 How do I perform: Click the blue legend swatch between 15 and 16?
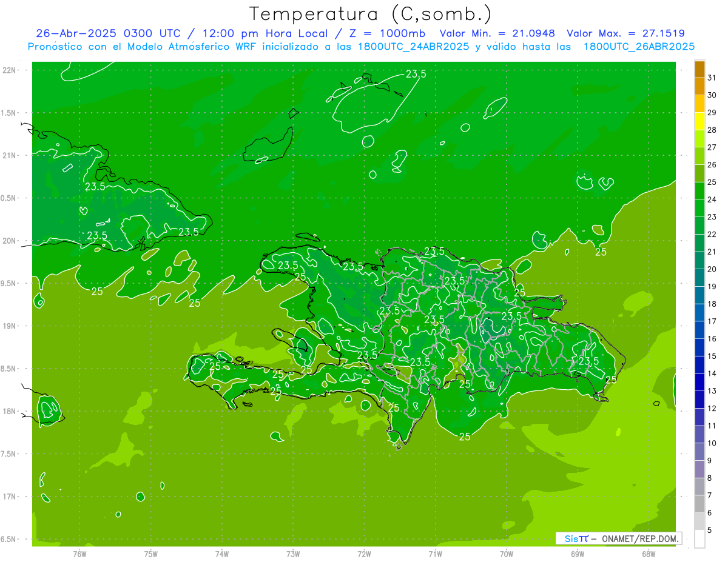click(699, 347)
